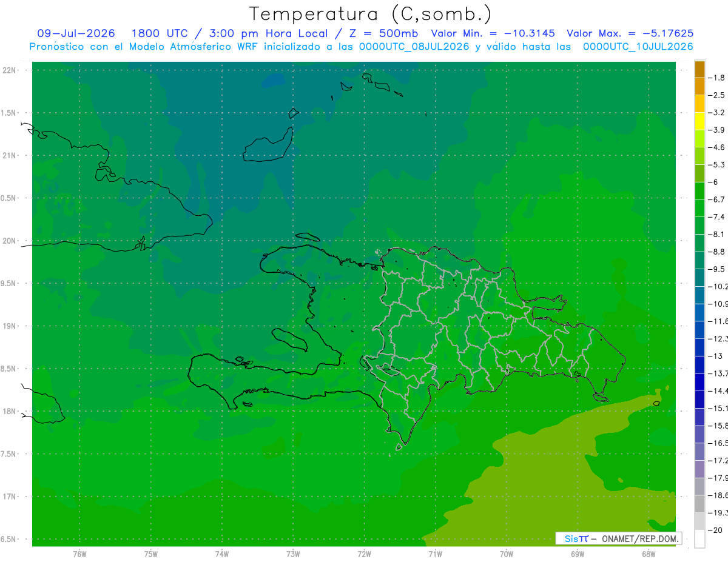The height and width of the screenshot is (562, 728).
Task: Click the "ONAMET/REP.DOM." credit box
Action: click(619, 538)
